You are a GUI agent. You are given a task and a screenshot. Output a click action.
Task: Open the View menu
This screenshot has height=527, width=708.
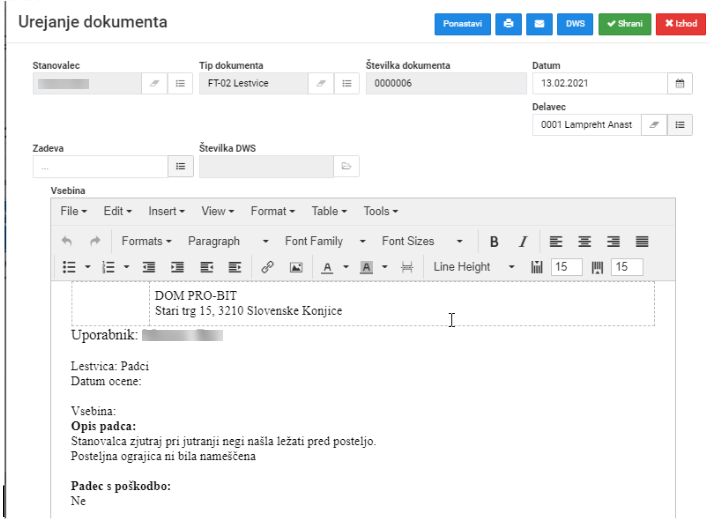(x=218, y=211)
